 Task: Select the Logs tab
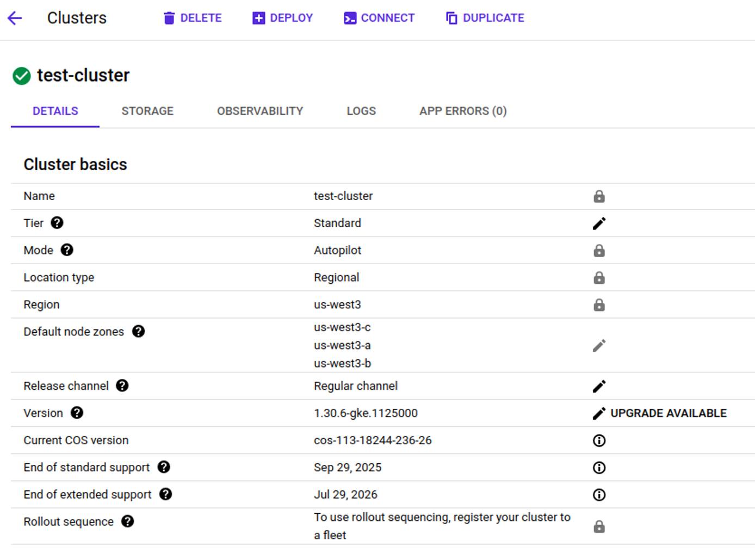361,111
